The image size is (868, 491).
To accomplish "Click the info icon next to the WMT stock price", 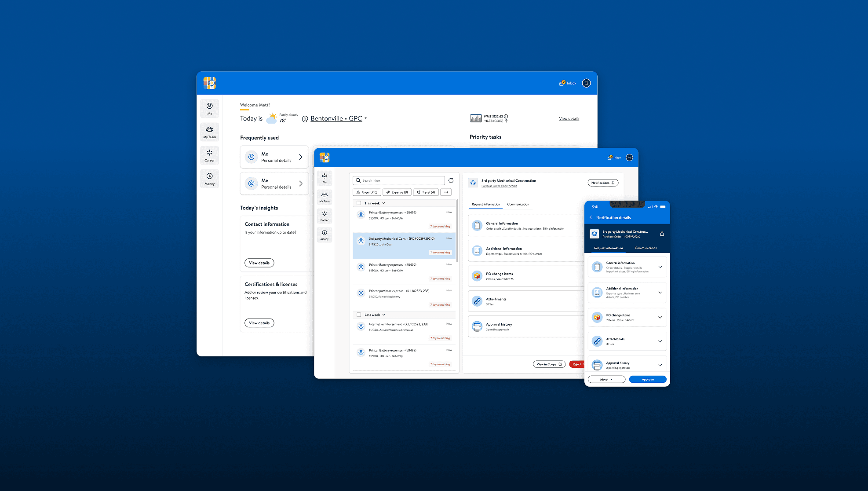I will [506, 116].
